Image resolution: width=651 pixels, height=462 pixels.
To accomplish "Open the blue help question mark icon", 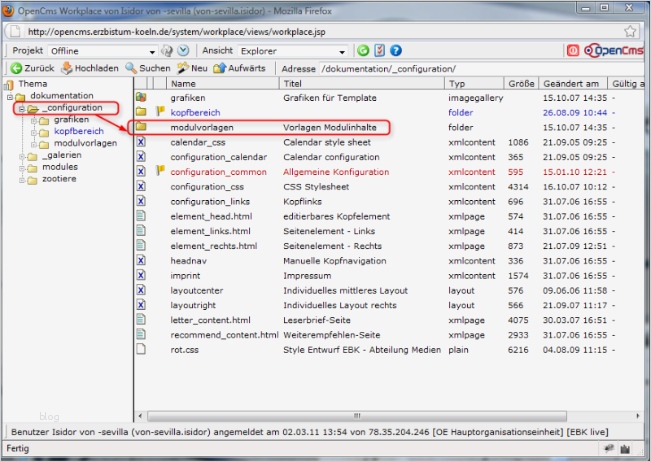I will (395, 50).
